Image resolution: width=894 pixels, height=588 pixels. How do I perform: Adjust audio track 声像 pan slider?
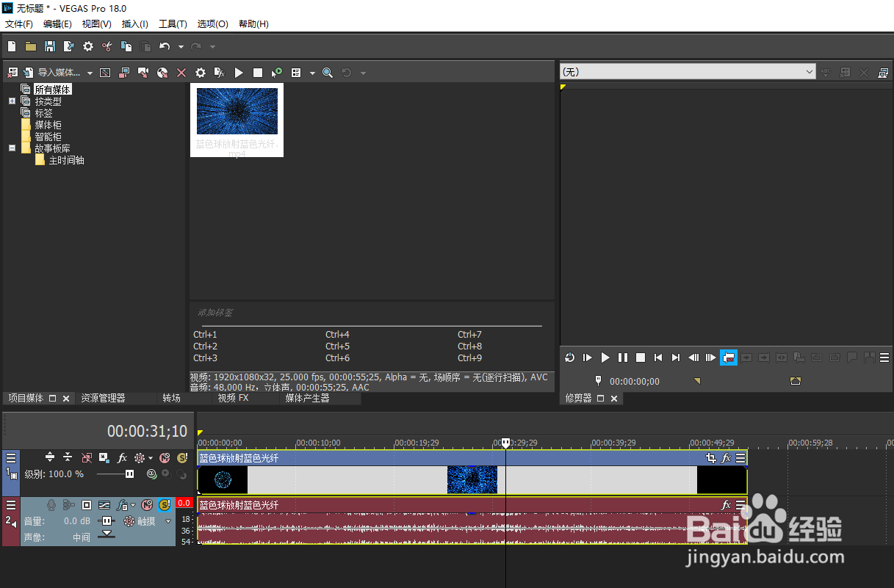tap(108, 534)
